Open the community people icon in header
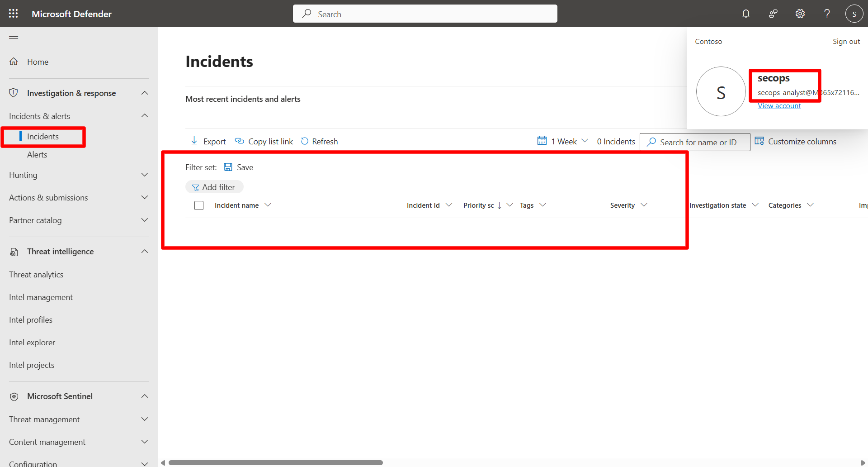Viewport: 868px width, 467px height. click(x=773, y=14)
